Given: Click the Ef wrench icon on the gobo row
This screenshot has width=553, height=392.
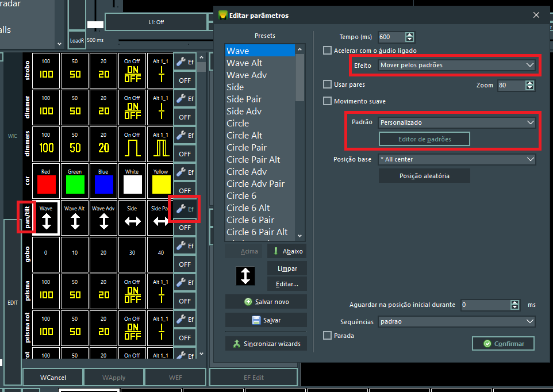Looking at the screenshot, I should 185,245.
